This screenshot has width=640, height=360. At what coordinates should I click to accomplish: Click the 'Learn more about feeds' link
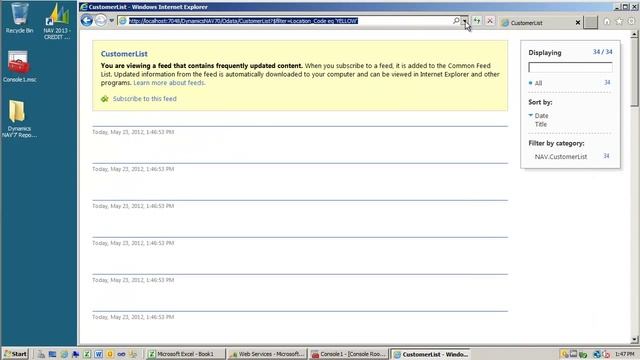point(169,83)
